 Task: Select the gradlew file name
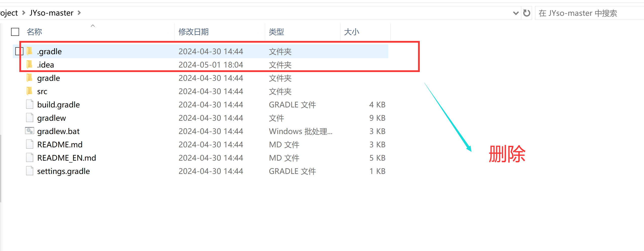coord(51,118)
